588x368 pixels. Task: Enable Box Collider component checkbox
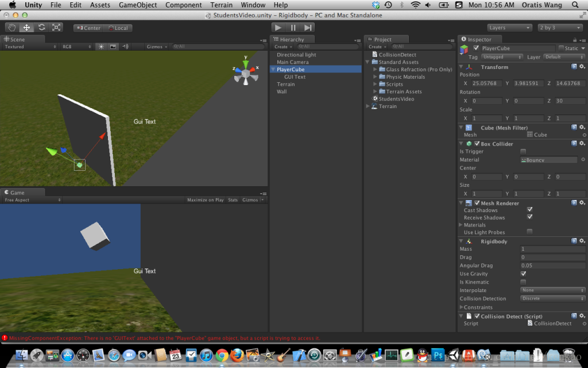pyautogui.click(x=477, y=143)
